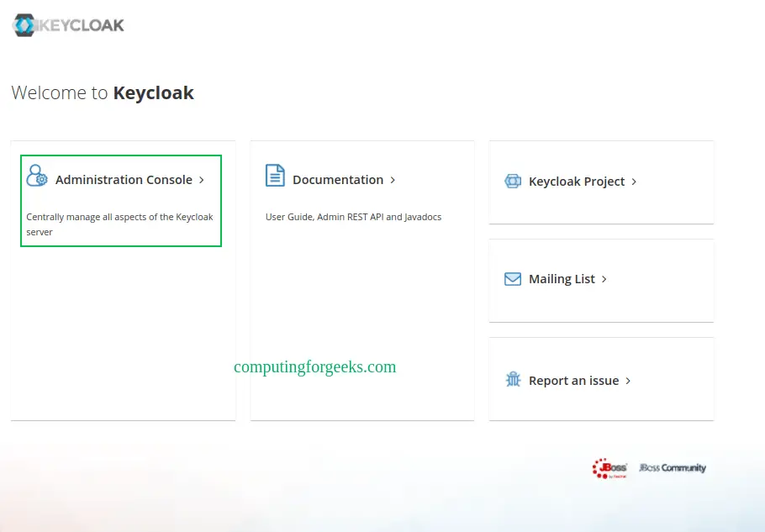Click the Administration Console user-gear icon
The image size is (765, 532).
point(37,176)
